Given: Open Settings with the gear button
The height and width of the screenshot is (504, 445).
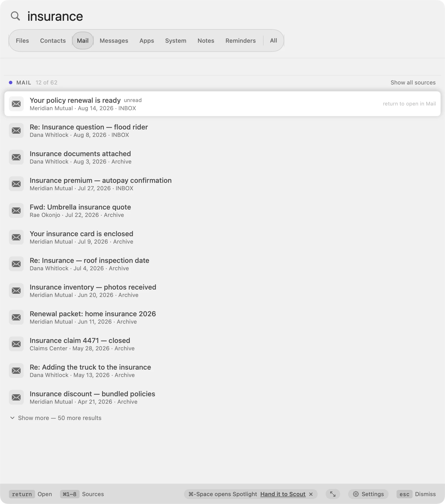Looking at the screenshot, I should (368, 494).
